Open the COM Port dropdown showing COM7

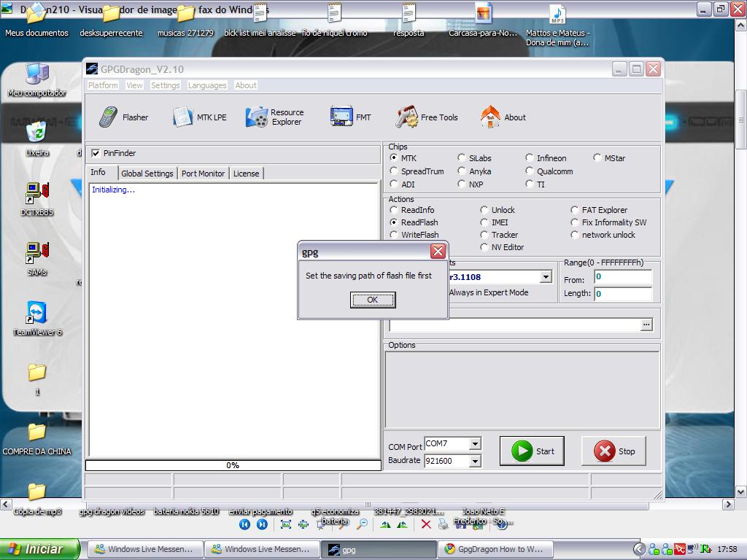pos(475,444)
